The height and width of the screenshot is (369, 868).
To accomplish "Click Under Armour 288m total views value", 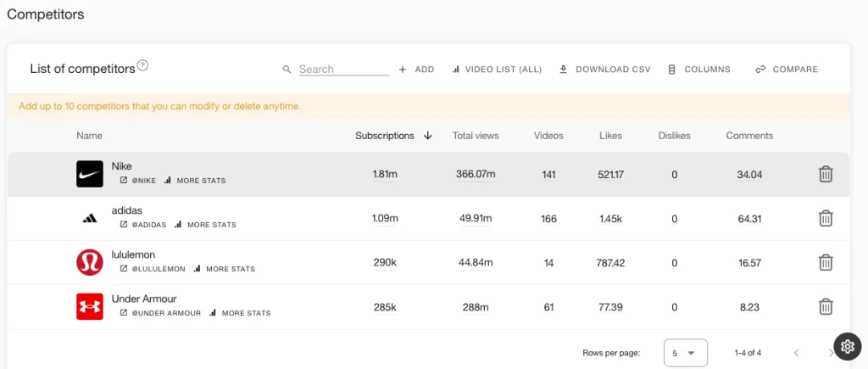I will (476, 307).
